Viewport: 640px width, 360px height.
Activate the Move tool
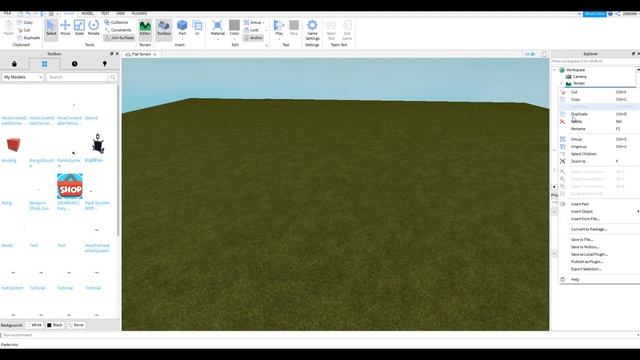pyautogui.click(x=65, y=27)
